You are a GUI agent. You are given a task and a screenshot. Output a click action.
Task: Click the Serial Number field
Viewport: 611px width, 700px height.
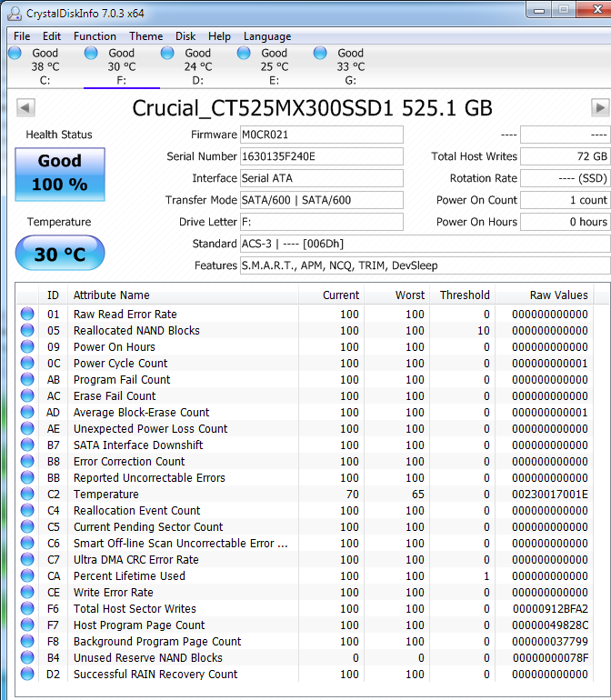tap(321, 156)
